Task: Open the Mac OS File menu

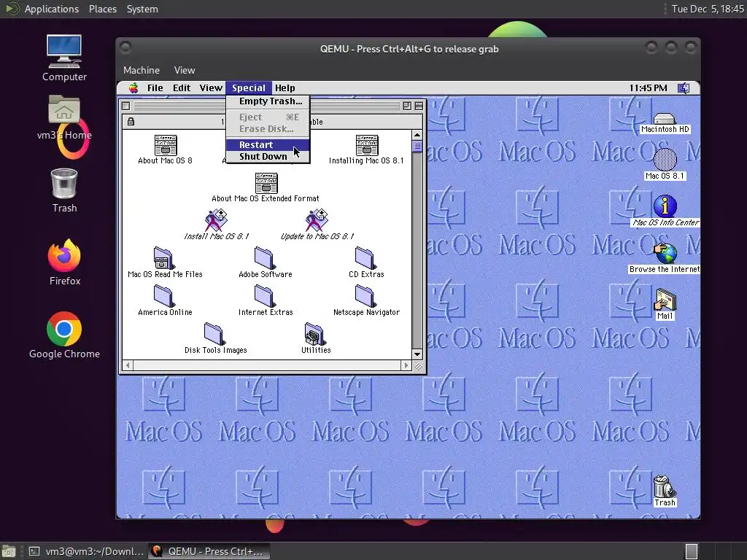Action: (x=155, y=87)
